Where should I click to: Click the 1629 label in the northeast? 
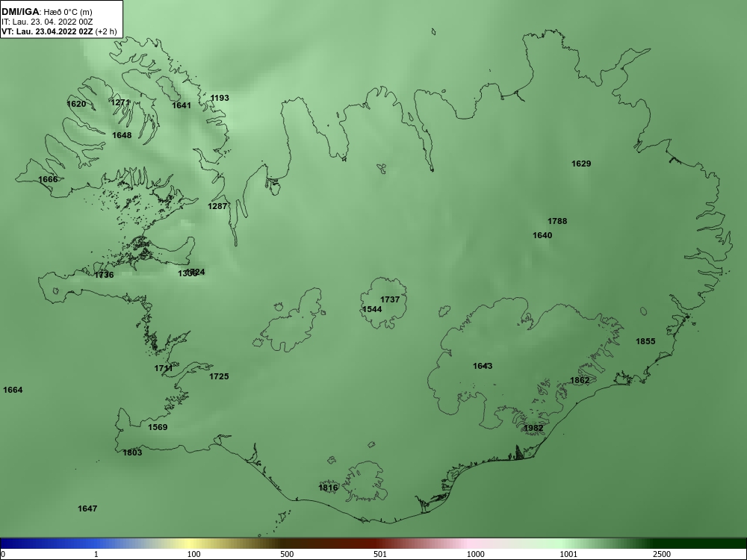pos(581,164)
